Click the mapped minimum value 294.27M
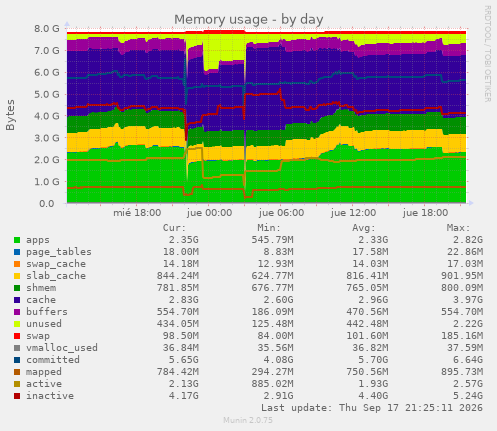This screenshot has width=497, height=431. pyautogui.click(x=272, y=372)
